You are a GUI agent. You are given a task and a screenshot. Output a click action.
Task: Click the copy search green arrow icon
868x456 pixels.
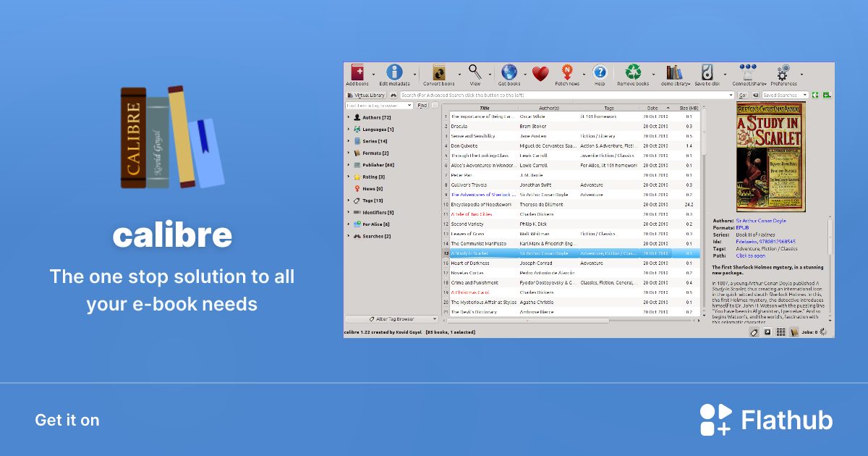click(x=815, y=95)
